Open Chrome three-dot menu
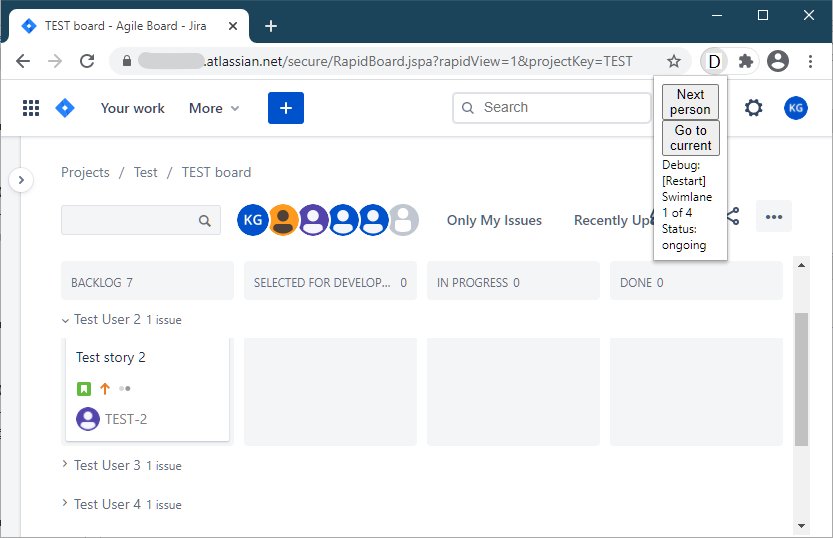Screen dimensions: 833x538 pyautogui.click(x=810, y=62)
